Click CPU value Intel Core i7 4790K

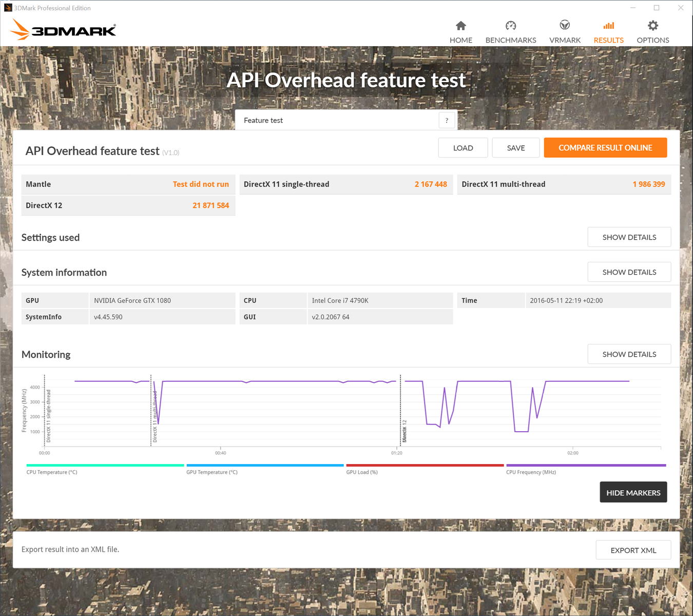point(340,300)
